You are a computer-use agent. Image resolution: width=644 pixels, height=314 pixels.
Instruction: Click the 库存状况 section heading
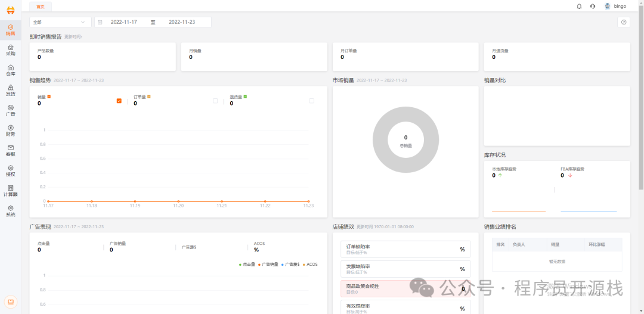pos(495,155)
